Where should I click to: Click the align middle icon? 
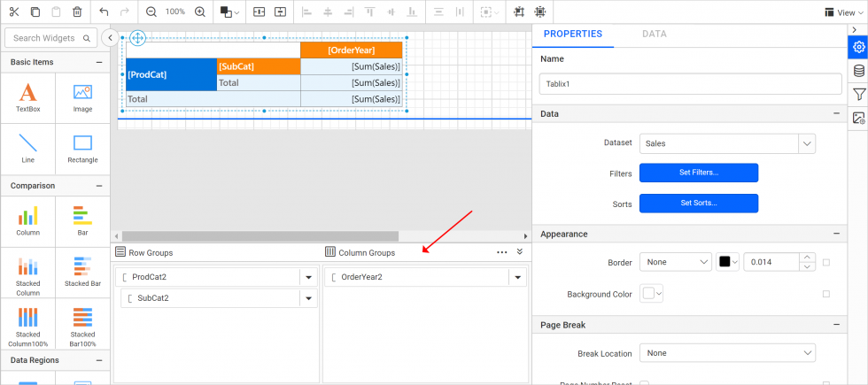coord(391,12)
